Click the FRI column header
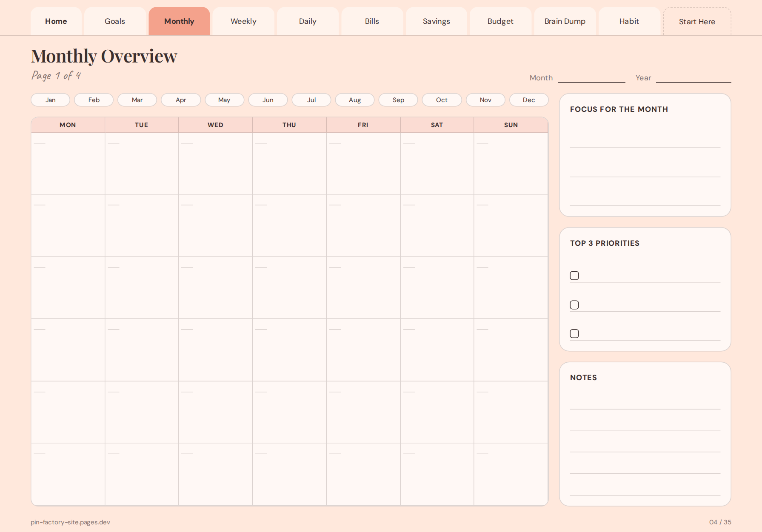 363,125
